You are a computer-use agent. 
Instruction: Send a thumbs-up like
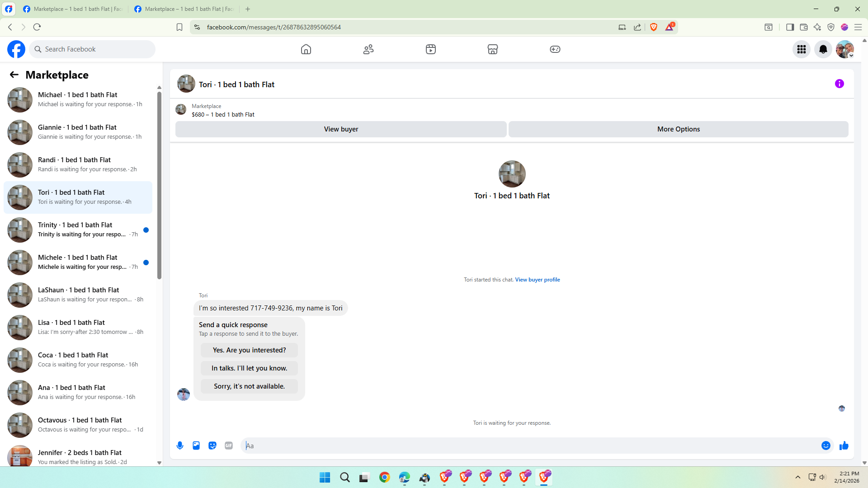click(844, 446)
